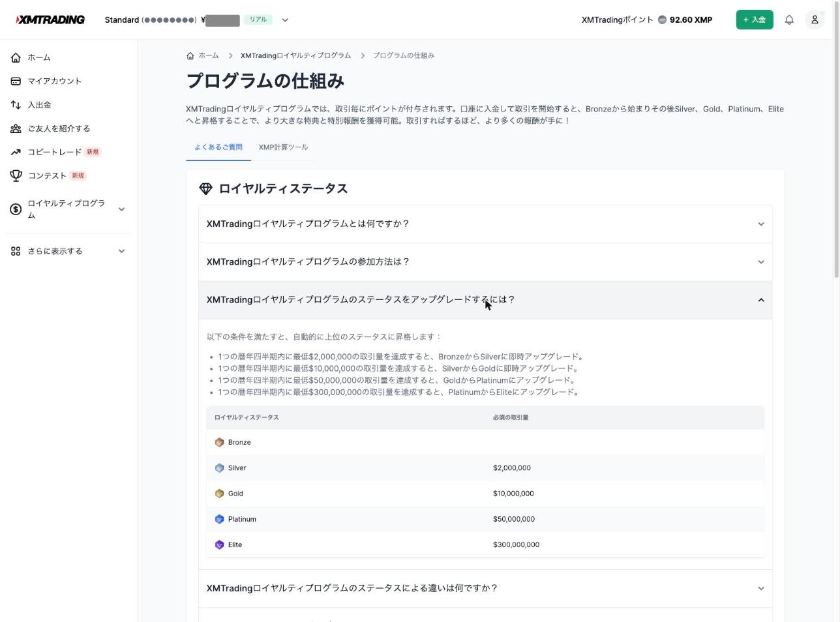This screenshot has width=840, height=622.
Task: Open the user profile icon
Action: pos(815,20)
